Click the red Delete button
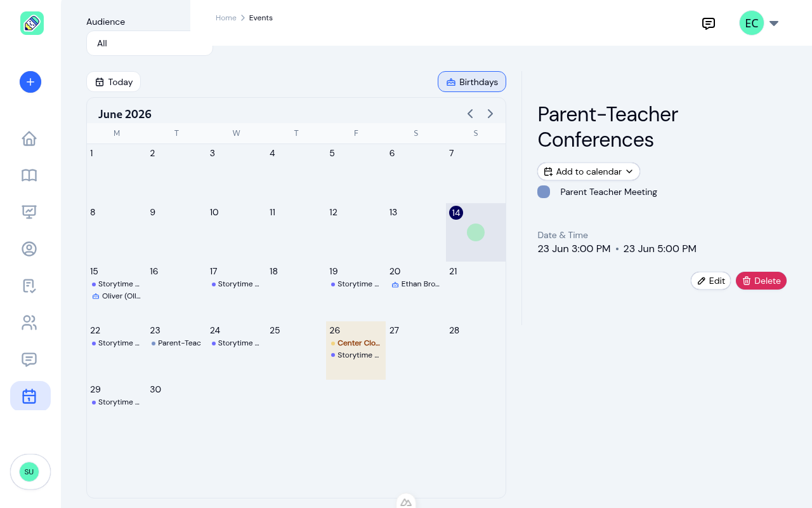 click(x=761, y=281)
